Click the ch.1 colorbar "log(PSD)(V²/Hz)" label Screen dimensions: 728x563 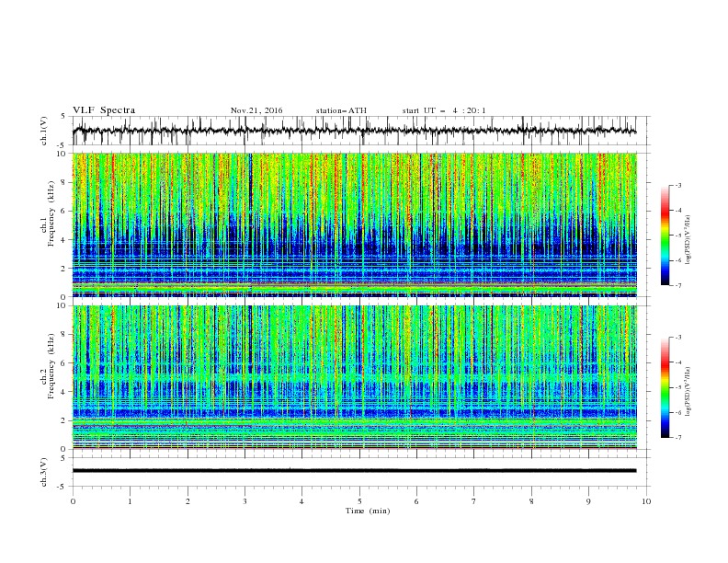[688, 240]
